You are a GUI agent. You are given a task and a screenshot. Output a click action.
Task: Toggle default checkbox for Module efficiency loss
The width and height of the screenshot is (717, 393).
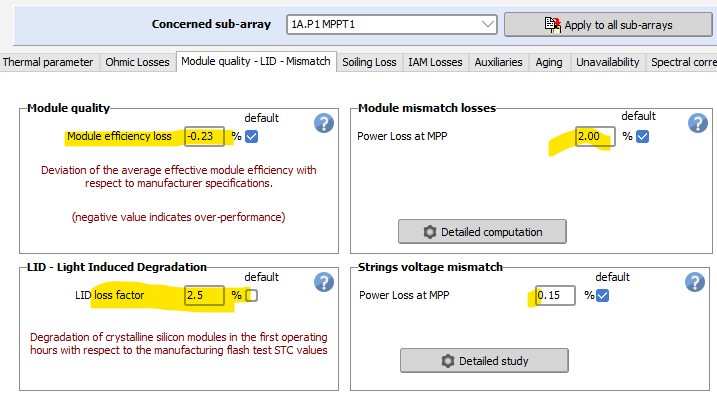(251, 136)
